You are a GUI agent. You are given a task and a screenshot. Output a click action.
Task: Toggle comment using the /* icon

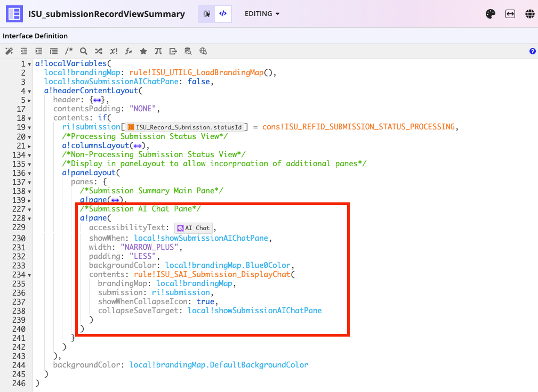coord(69,51)
